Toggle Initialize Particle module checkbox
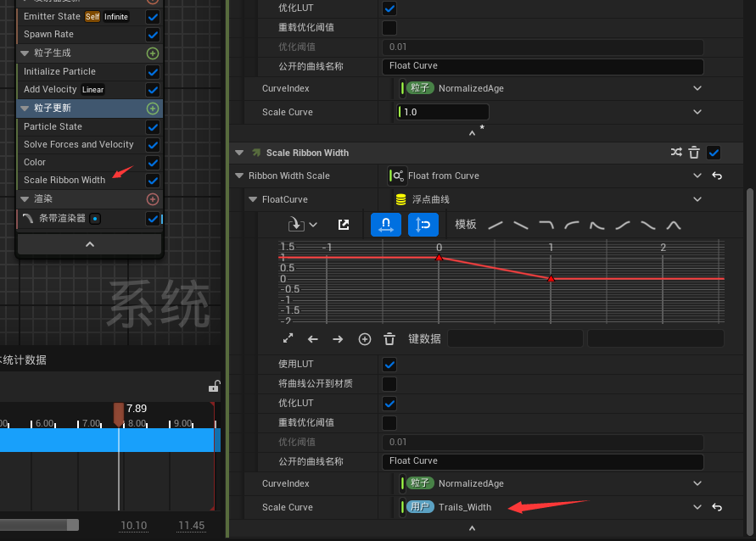The height and width of the screenshot is (541, 756). click(x=153, y=72)
